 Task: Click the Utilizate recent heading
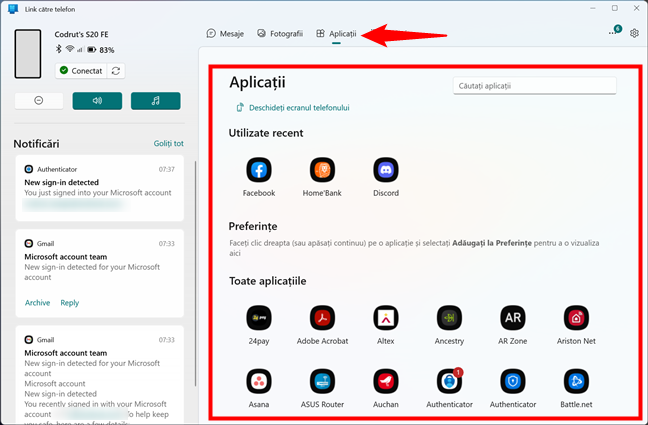266,133
